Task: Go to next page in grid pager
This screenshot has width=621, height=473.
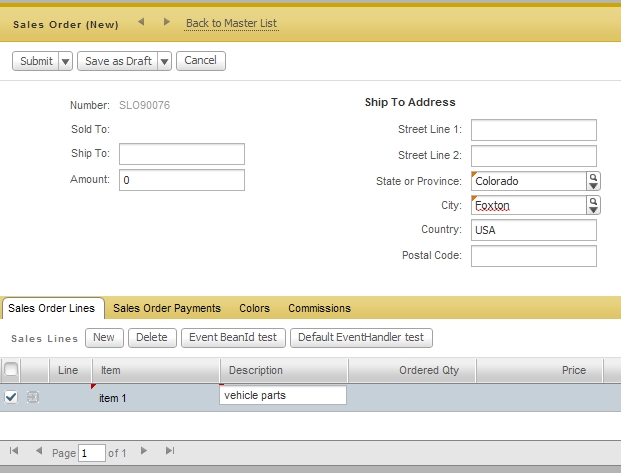Action: [x=144, y=452]
